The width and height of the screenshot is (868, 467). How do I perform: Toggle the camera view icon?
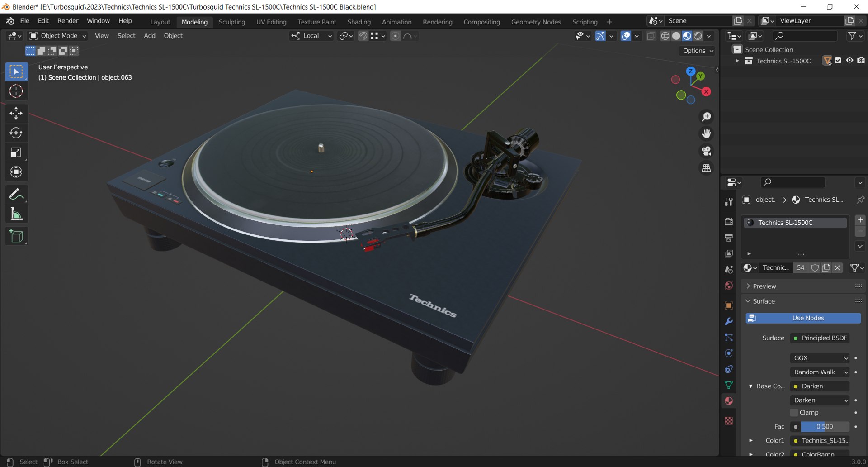(706, 151)
